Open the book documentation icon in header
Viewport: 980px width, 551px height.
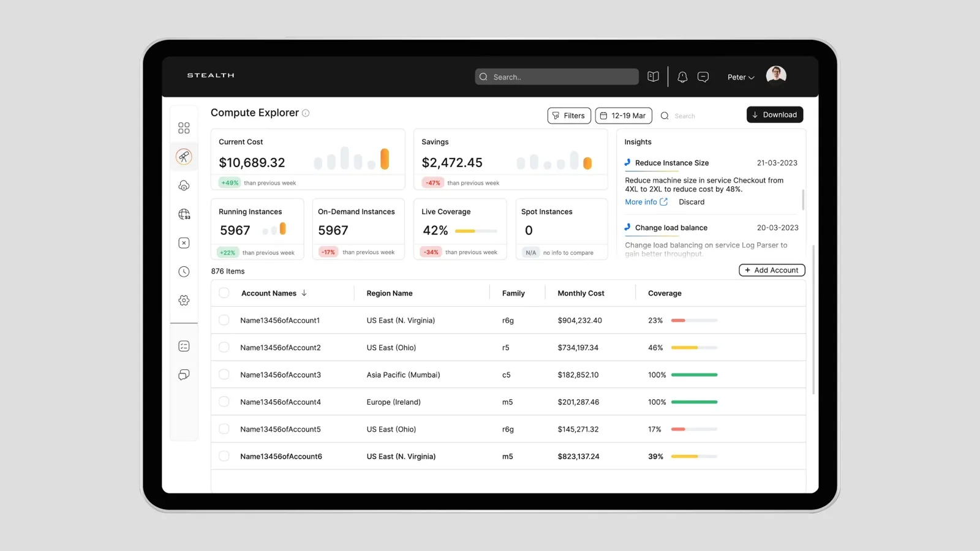(x=654, y=77)
